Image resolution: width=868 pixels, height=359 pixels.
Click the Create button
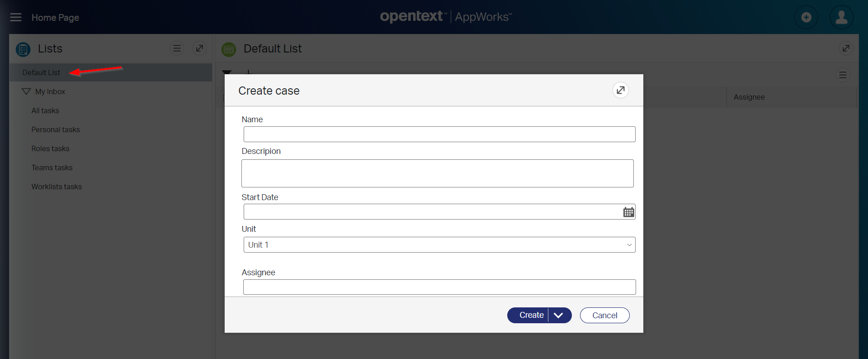coord(531,316)
